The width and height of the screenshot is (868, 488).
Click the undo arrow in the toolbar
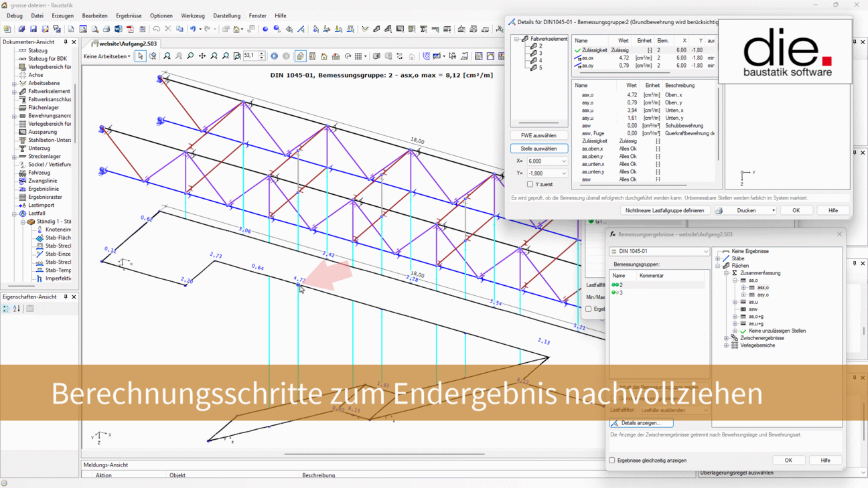click(x=192, y=29)
